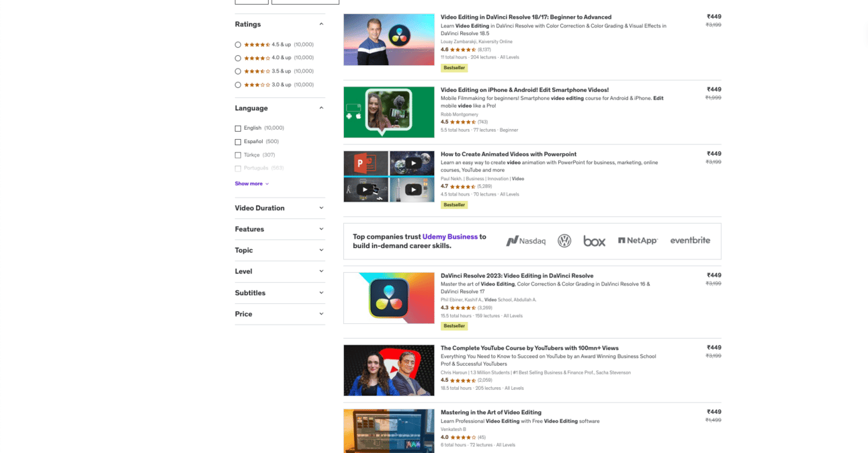This screenshot has height=453, width=868.
Task: Select the 3.5 & up rating filter
Action: [238, 71]
